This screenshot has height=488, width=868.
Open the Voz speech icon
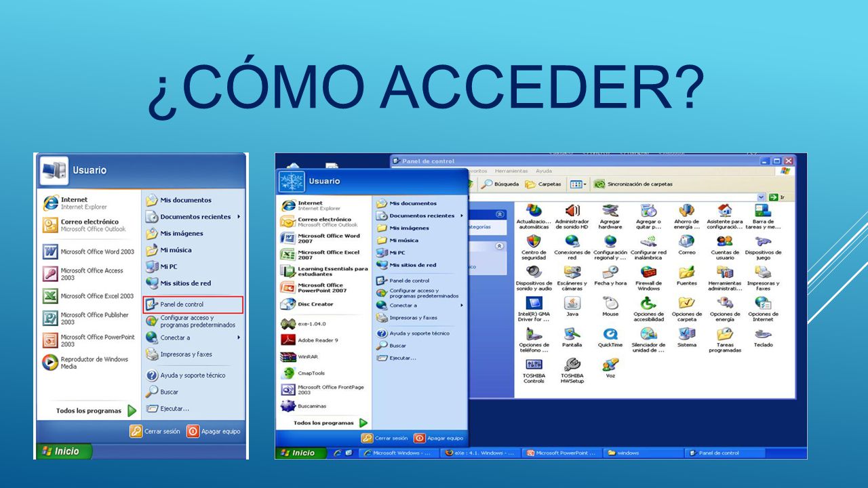(610, 368)
